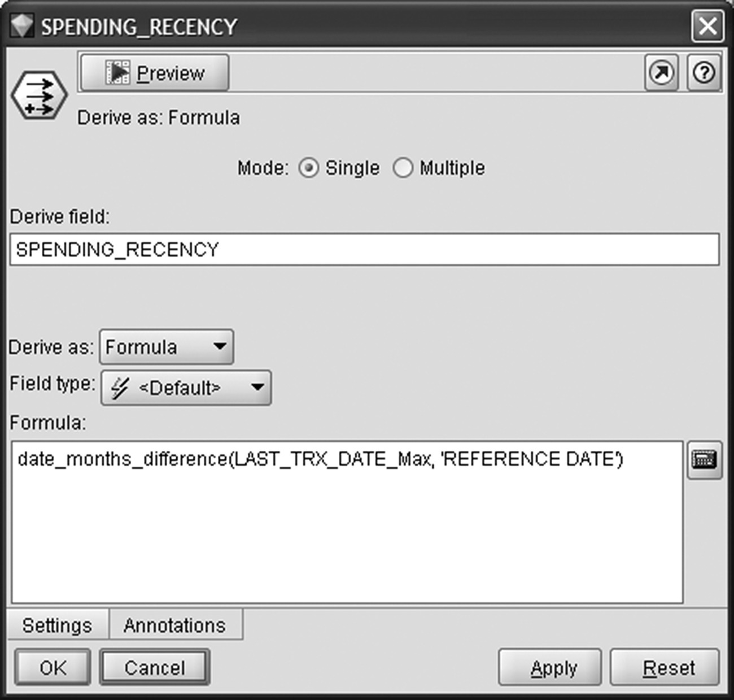Viewport: 734px width, 700px height.
Task: Switch to the Annotations tab
Action: pos(175,625)
